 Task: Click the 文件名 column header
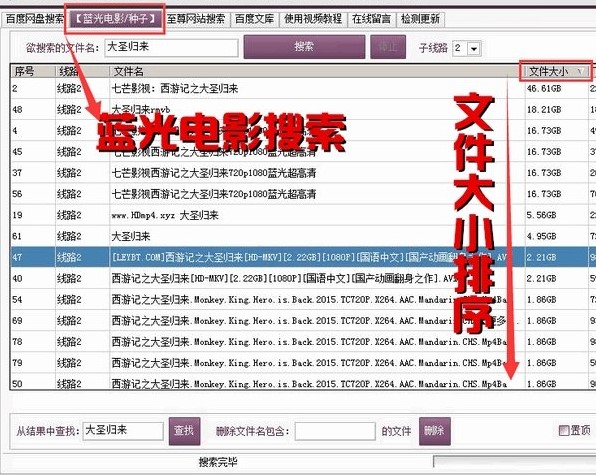pyautogui.click(x=317, y=71)
